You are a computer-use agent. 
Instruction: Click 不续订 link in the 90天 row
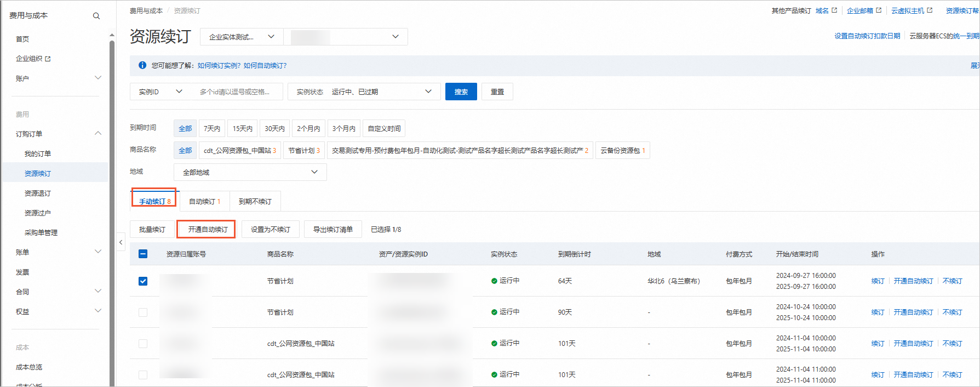953,312
